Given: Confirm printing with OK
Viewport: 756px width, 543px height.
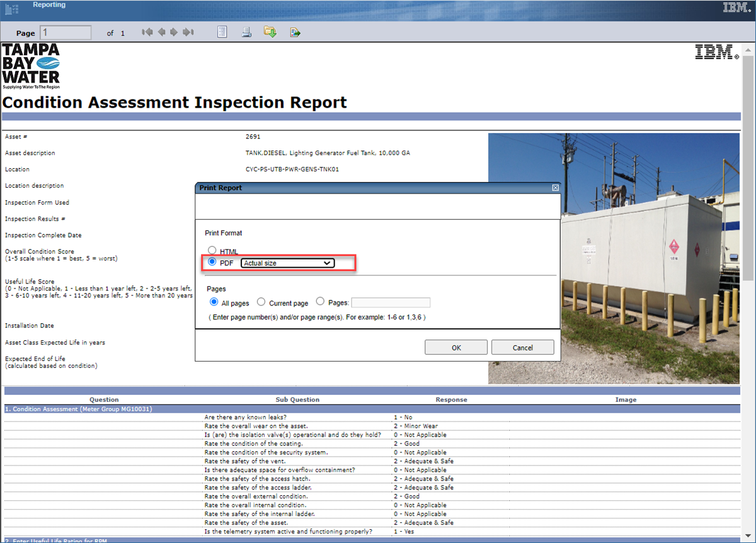Looking at the screenshot, I should coord(455,346).
